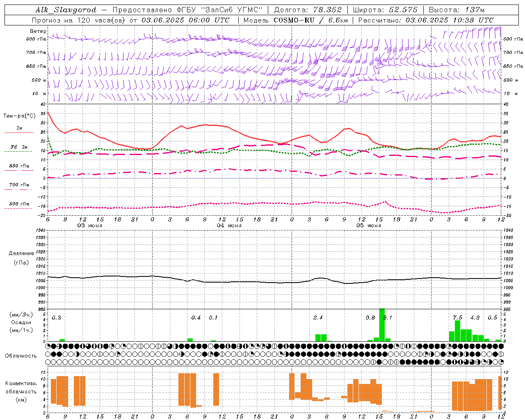The height and width of the screenshot is (420, 525).
Task: Click the precipitation total 0.1
Action: [213, 317]
